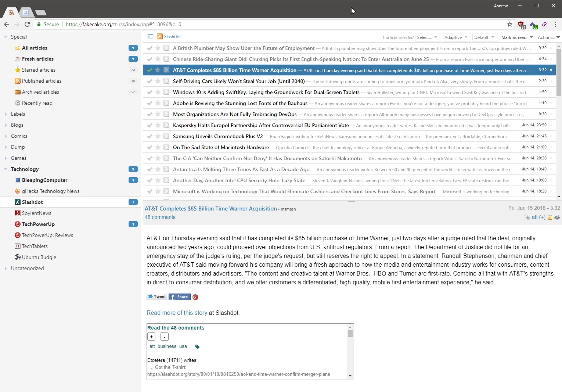Click the Slashdot RSS feed icon in header
Screen dimensions: 562x392
160,37
